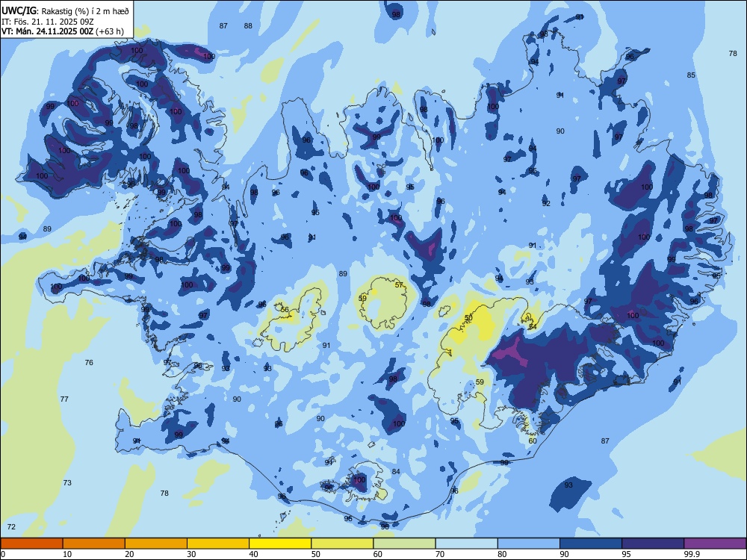Click the 'VT: Mán. 24.11.2025 00Z (+63 h)' line
747x560 pixels.
coord(63,31)
